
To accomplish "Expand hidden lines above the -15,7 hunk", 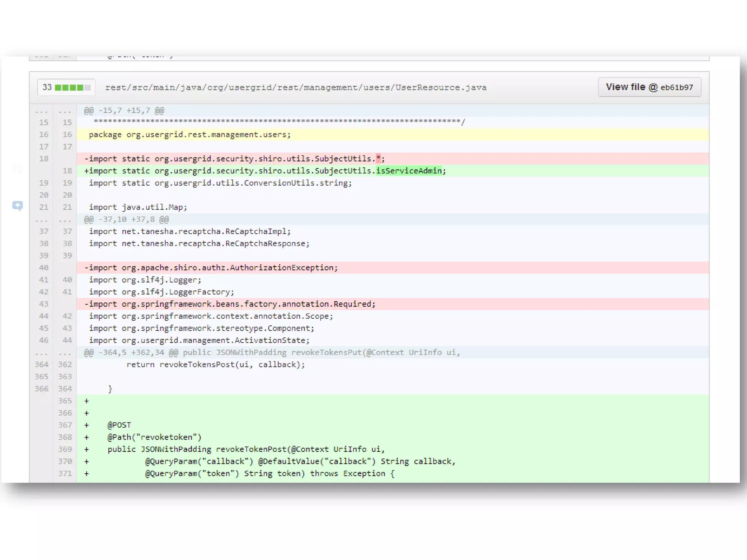I will click(42, 110).
